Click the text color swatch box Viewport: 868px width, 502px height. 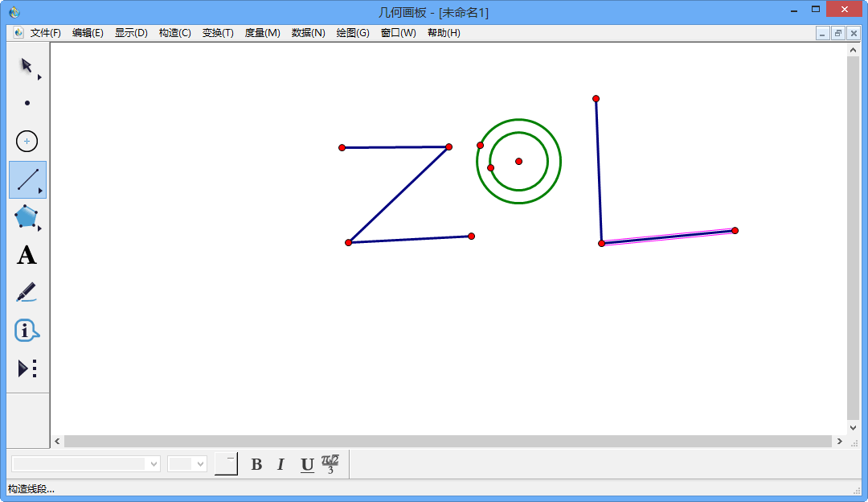226,464
